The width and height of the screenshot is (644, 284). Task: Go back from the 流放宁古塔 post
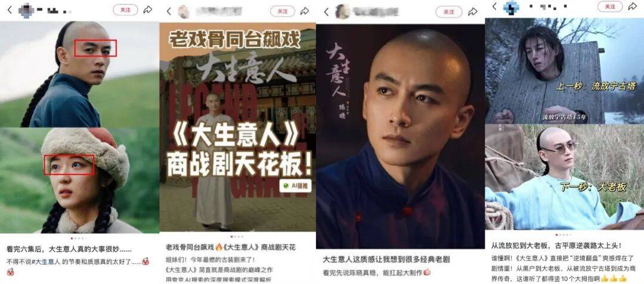click(x=494, y=6)
